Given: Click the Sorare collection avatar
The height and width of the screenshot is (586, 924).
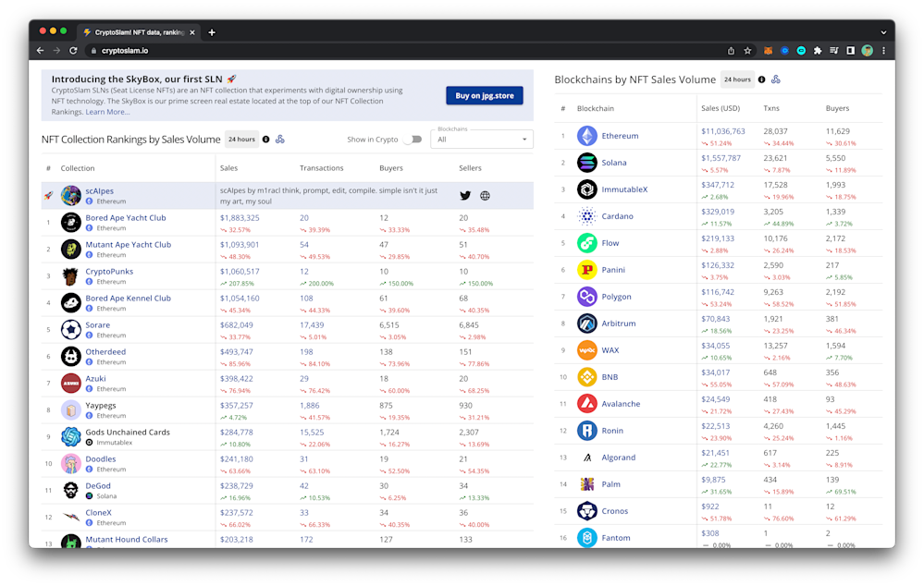Looking at the screenshot, I should click(70, 330).
